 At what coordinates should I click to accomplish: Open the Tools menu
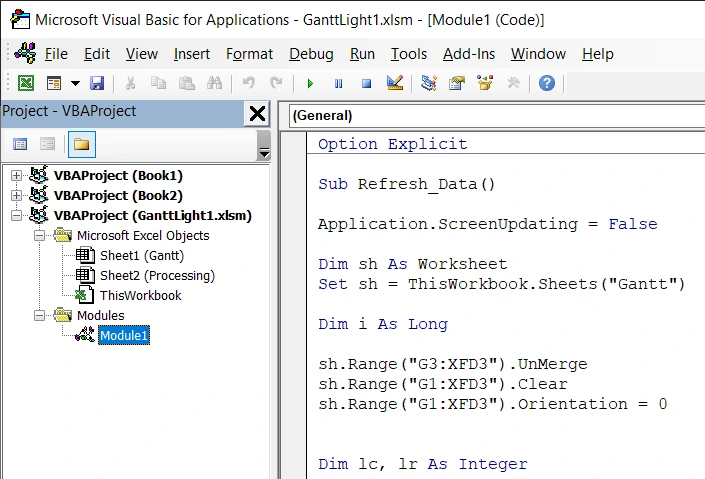pyautogui.click(x=409, y=54)
